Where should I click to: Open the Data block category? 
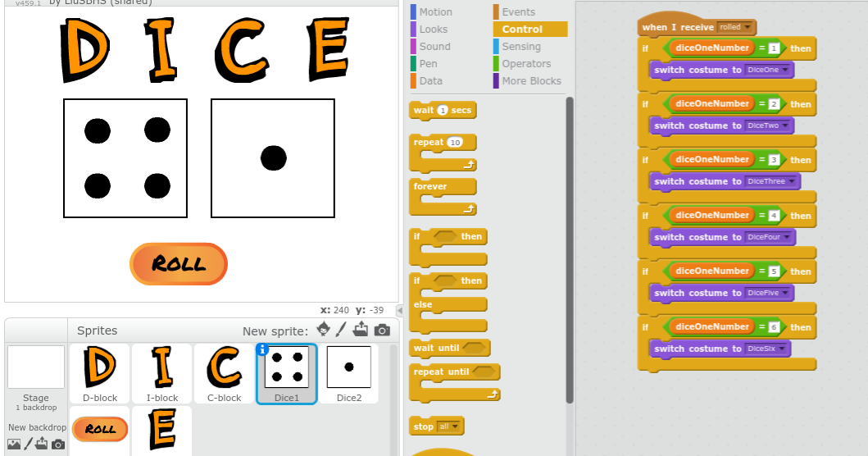(430, 80)
